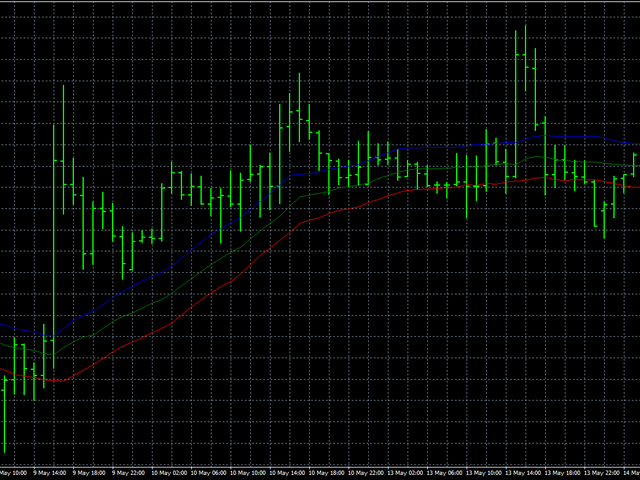The width and height of the screenshot is (640, 480).
Task: Click the '10 May 14:00' time axis label
Action: (288, 473)
